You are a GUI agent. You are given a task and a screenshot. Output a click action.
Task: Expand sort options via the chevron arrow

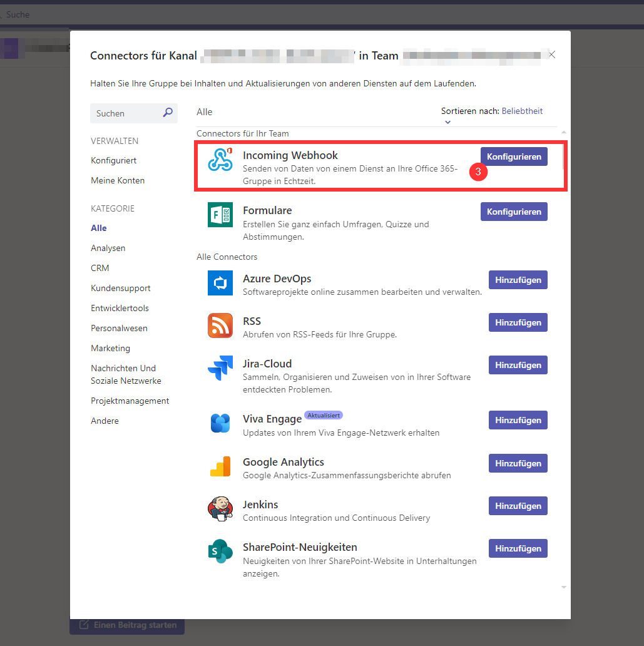pos(448,122)
